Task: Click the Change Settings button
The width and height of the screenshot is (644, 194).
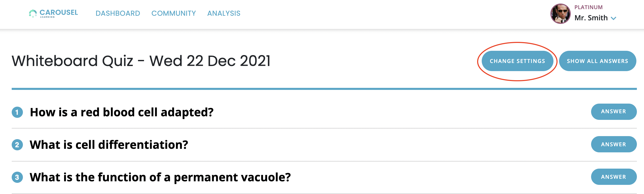Action: (517, 61)
